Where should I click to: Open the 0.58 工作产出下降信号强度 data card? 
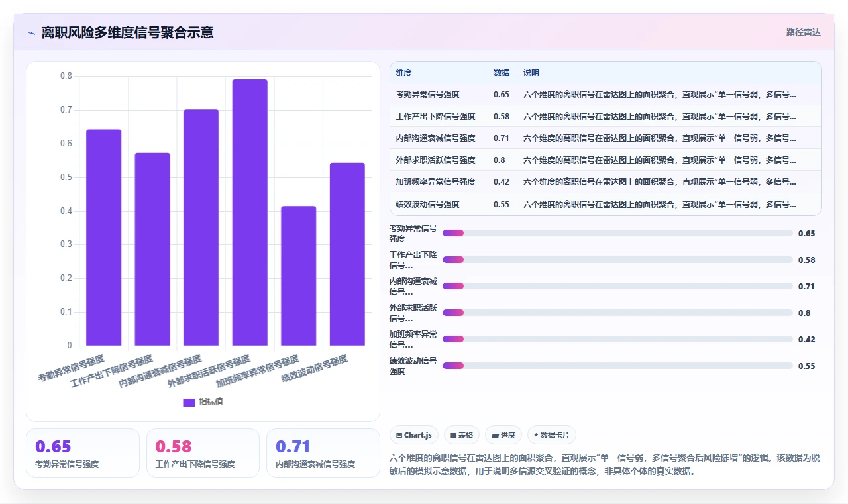pyautogui.click(x=203, y=453)
